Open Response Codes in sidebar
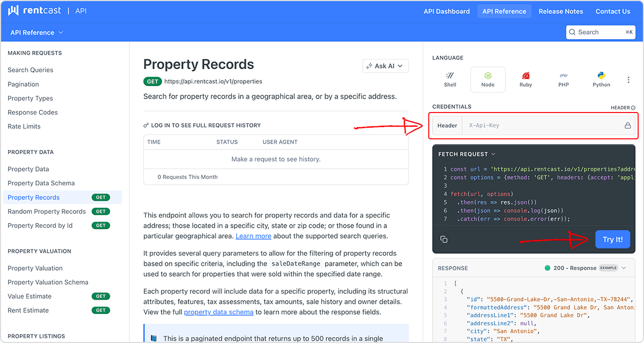644x343 pixels. point(33,113)
